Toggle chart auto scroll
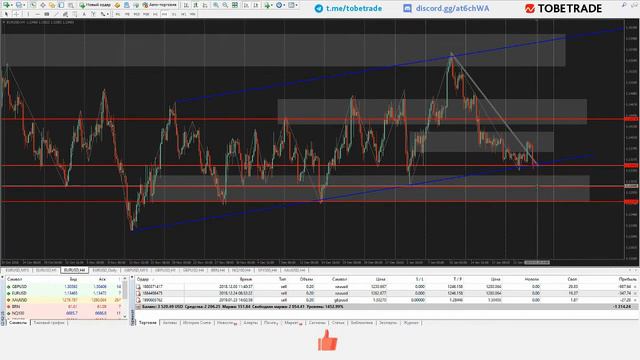Image resolution: width=640 pixels, height=360 pixels. [246, 5]
